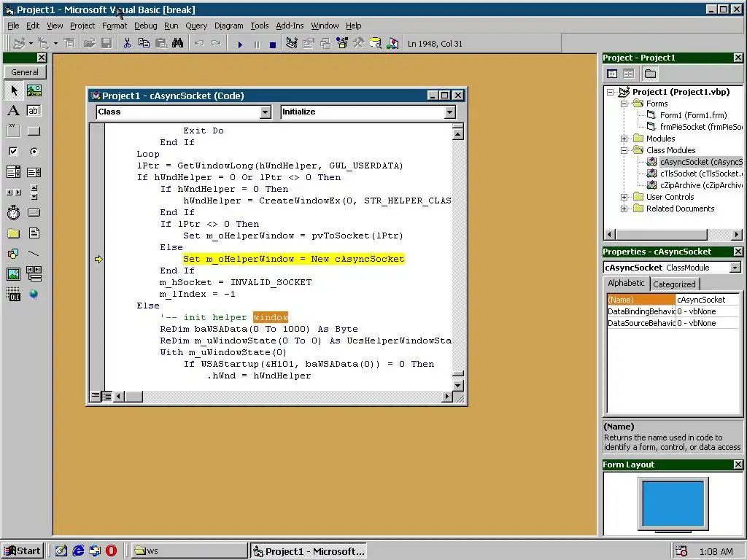This screenshot has width=747, height=560.
Task: Open the cAsyncSocket ClassModule properties dropdown
Action: coord(735,268)
